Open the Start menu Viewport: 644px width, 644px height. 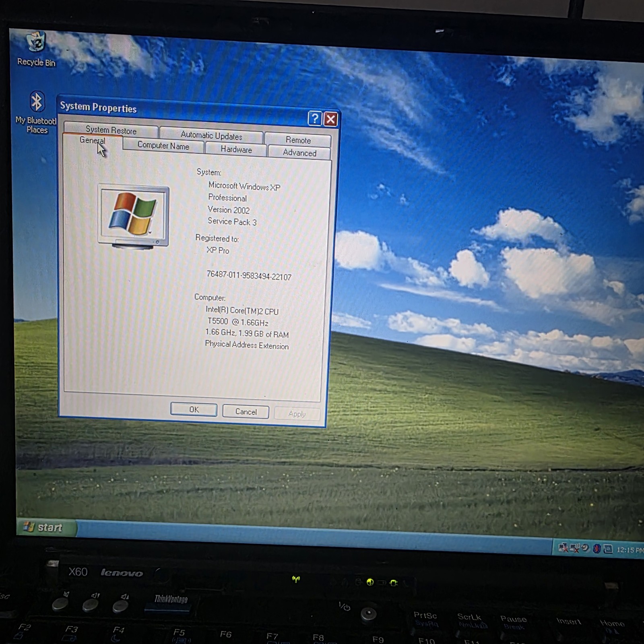46,527
